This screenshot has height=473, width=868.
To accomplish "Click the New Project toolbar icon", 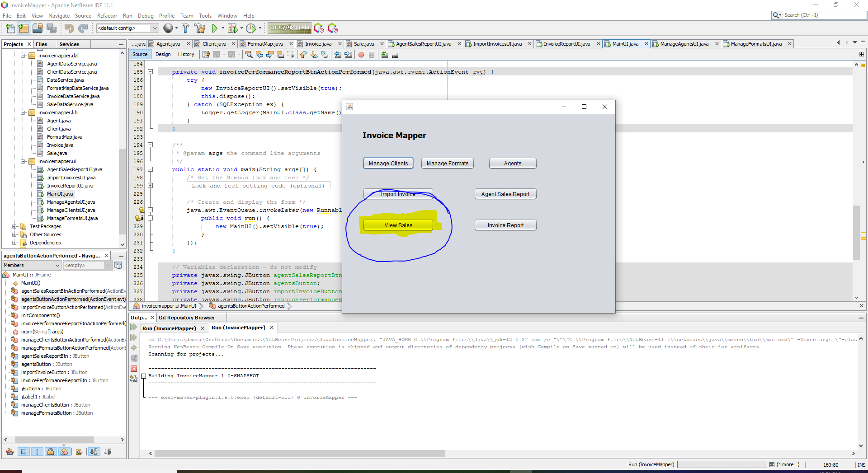I will coord(24,28).
